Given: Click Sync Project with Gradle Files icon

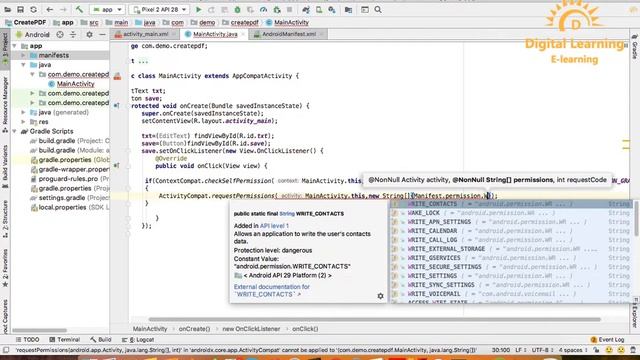Looking at the screenshot, I should pos(306,9).
